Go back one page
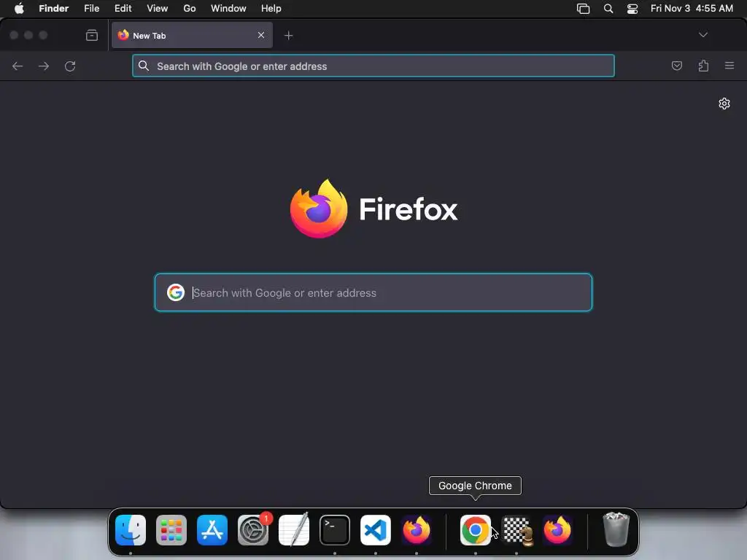Viewport: 747px width, 560px height. pyautogui.click(x=18, y=66)
